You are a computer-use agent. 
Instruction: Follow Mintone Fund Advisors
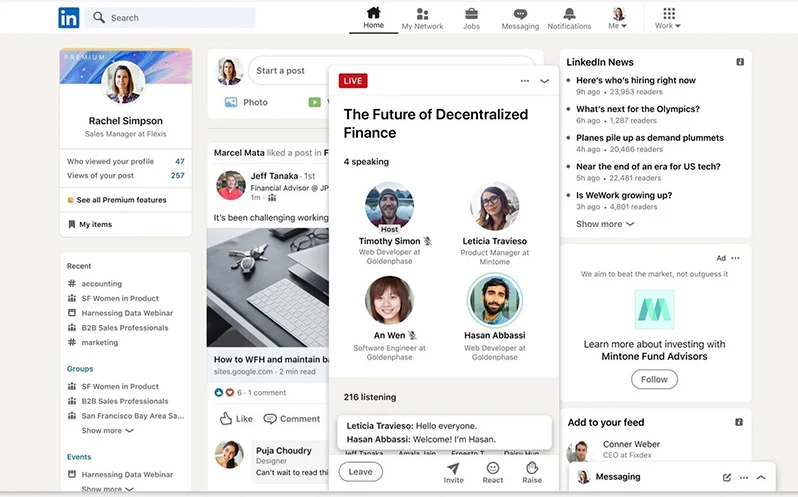(654, 379)
